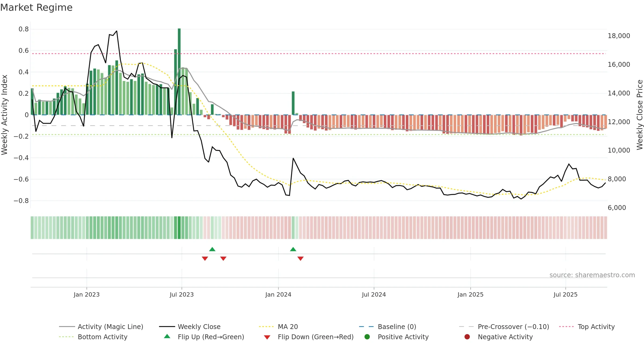This screenshot has height=362, width=644.
Task: Toggle the Flip Up (Red→Green) legend entry
Action: click(x=204, y=337)
